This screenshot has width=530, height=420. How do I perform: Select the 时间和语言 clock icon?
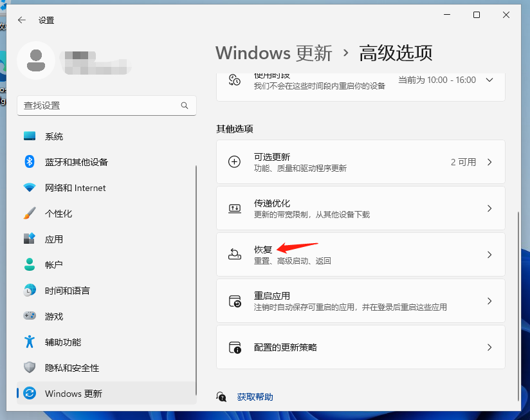pos(29,291)
